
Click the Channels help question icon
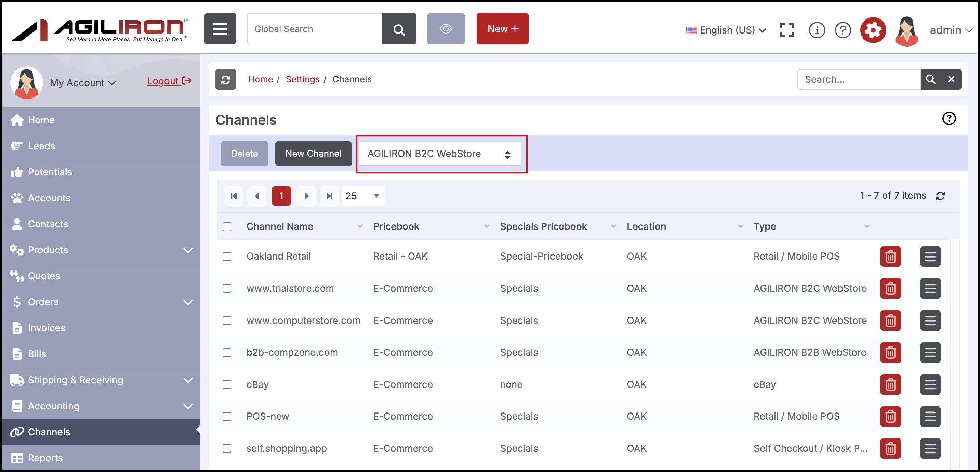pyautogui.click(x=949, y=118)
